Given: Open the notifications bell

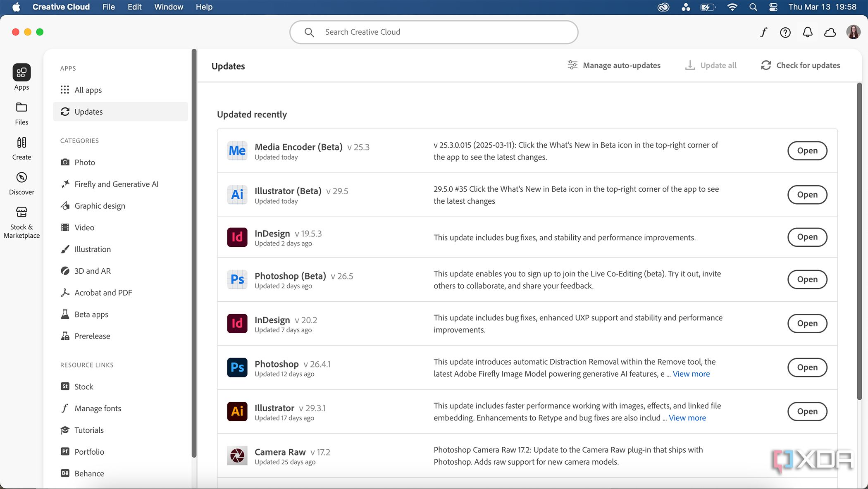Looking at the screenshot, I should point(807,32).
